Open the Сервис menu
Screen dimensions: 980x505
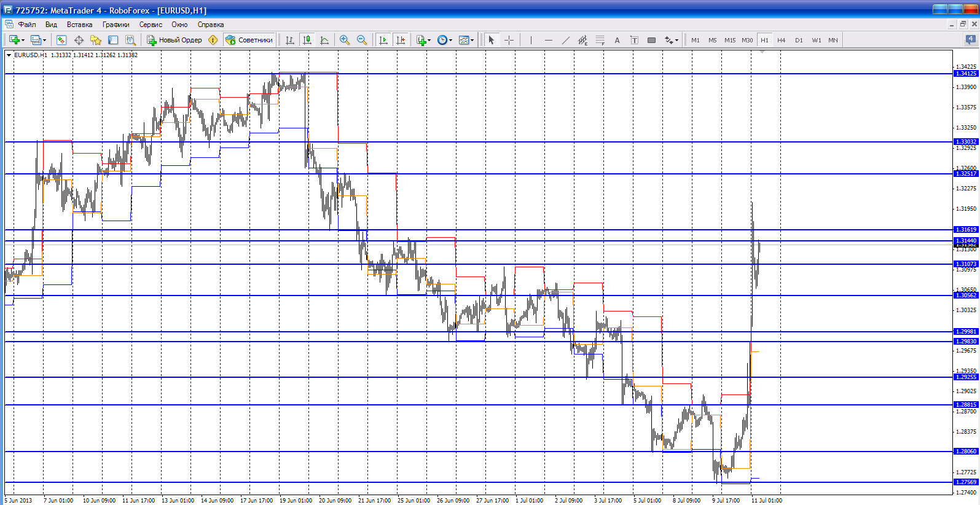(151, 25)
